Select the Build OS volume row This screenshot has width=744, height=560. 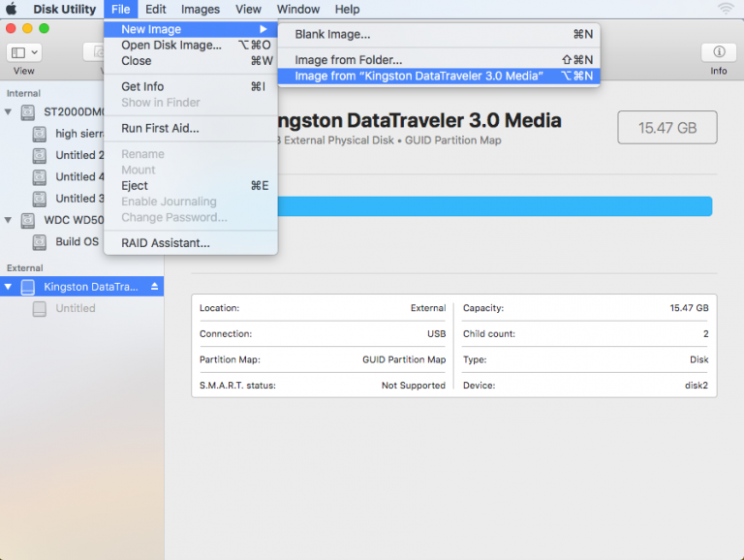coord(52,241)
